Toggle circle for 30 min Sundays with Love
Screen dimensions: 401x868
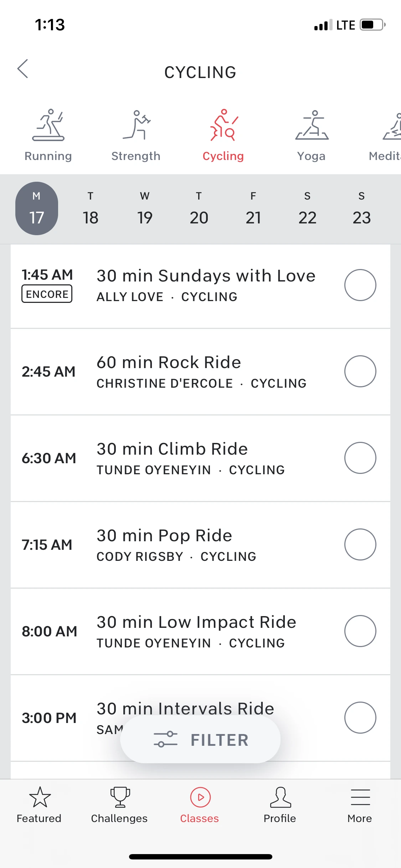point(360,285)
